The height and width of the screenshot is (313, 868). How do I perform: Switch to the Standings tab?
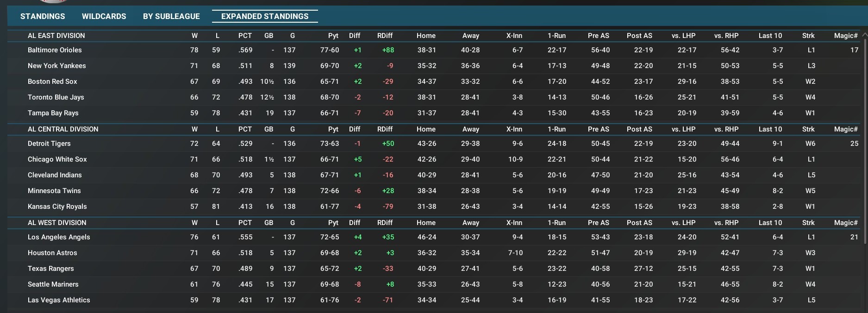click(43, 16)
